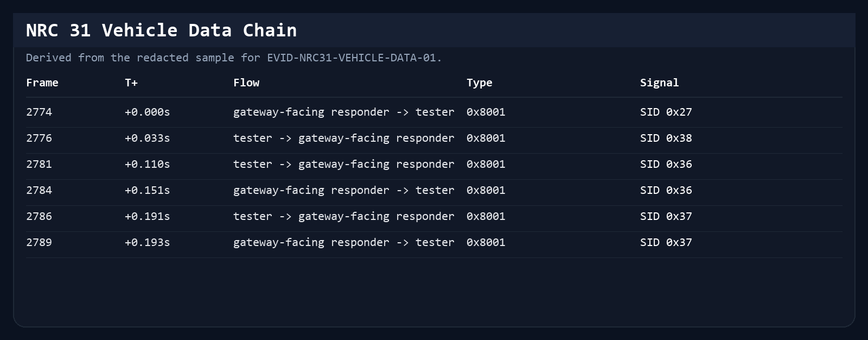Select frame 2774 row

[x=434, y=112]
